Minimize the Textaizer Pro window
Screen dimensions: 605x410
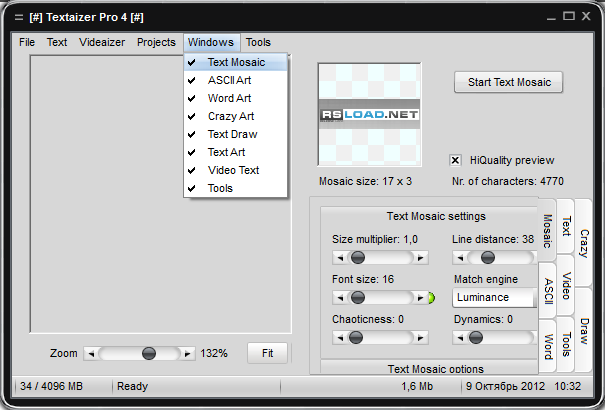pos(551,17)
